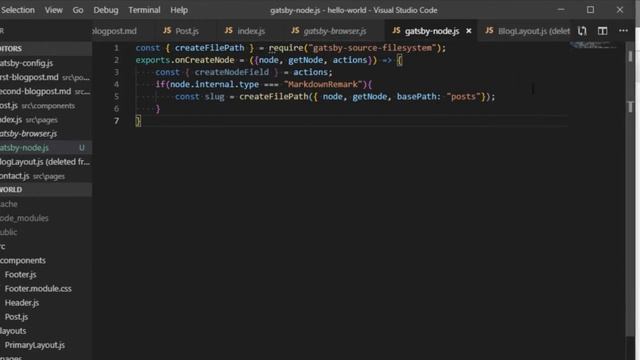Viewport: 640px width, 360px height.
Task: Open Footer.js in components folder
Action: point(46,275)
